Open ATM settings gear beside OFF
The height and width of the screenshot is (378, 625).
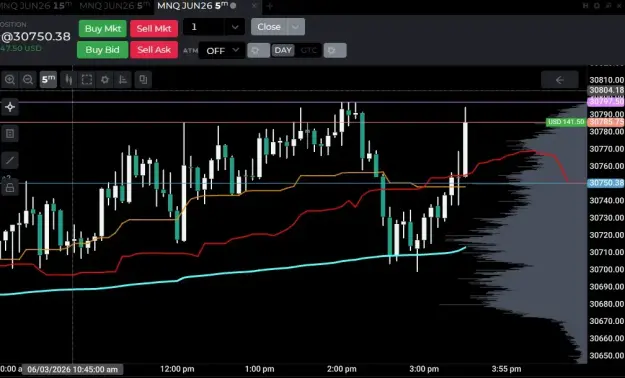258,51
